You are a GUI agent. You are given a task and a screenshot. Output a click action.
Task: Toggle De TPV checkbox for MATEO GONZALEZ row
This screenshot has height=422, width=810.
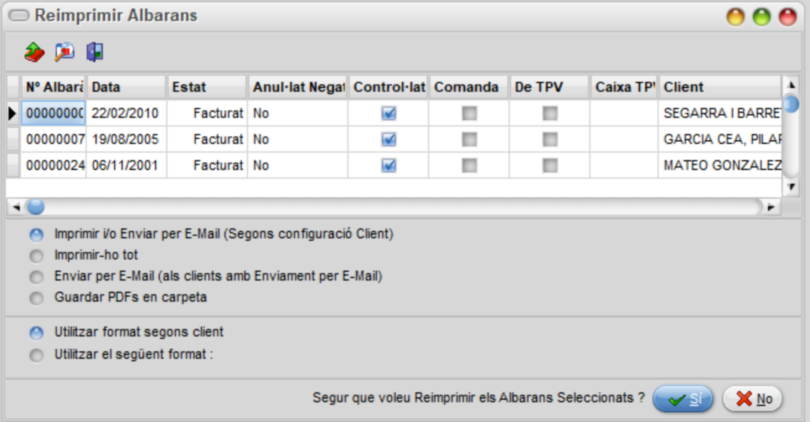tap(550, 165)
